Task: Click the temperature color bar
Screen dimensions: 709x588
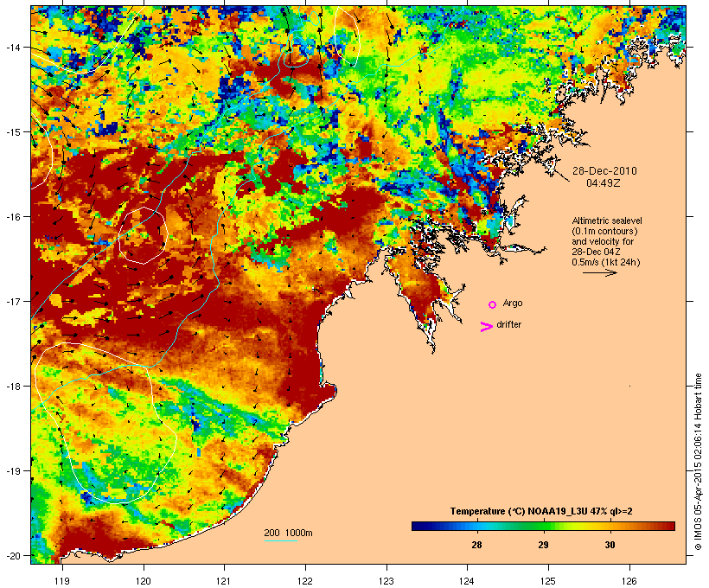Action: pyautogui.click(x=543, y=526)
